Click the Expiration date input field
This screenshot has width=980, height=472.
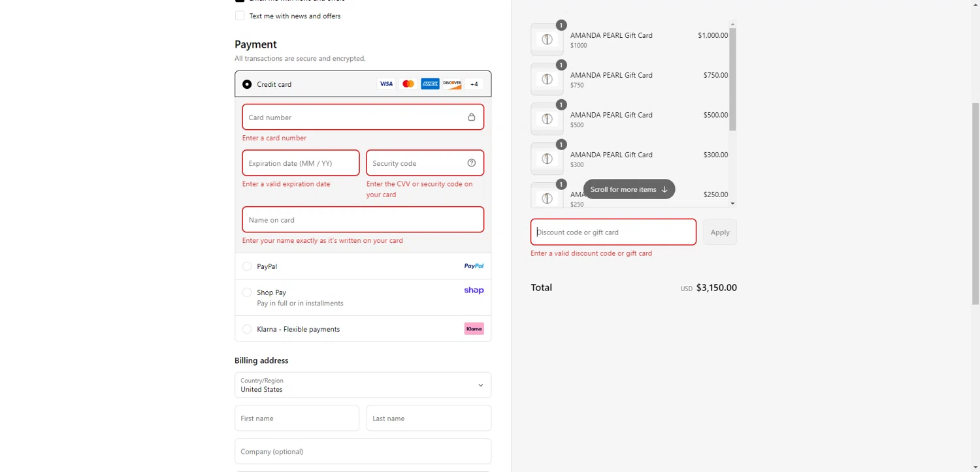click(301, 163)
